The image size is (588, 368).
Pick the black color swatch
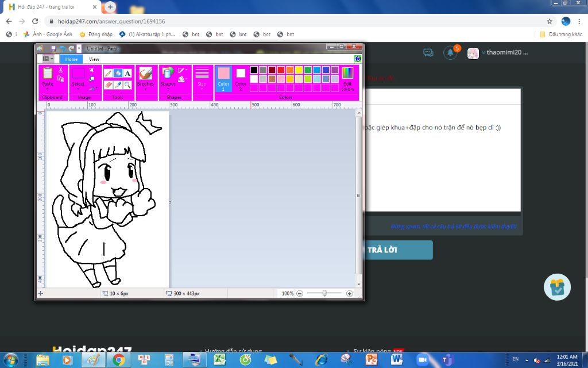point(254,70)
